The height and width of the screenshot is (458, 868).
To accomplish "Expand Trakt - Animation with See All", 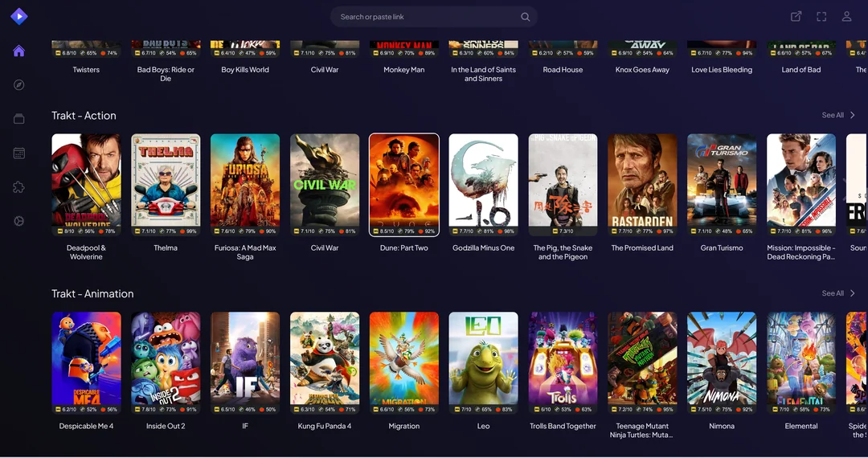I will coord(838,293).
